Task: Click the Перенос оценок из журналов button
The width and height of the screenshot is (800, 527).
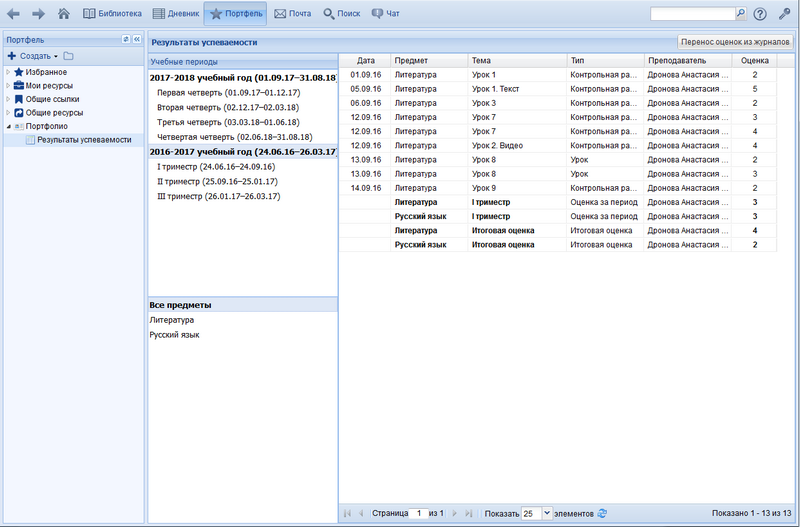Action: click(735, 42)
